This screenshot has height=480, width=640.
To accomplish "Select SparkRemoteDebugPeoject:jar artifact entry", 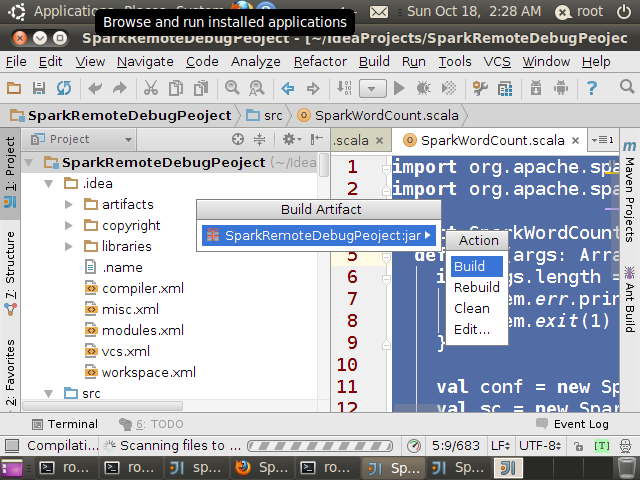I will (318, 236).
